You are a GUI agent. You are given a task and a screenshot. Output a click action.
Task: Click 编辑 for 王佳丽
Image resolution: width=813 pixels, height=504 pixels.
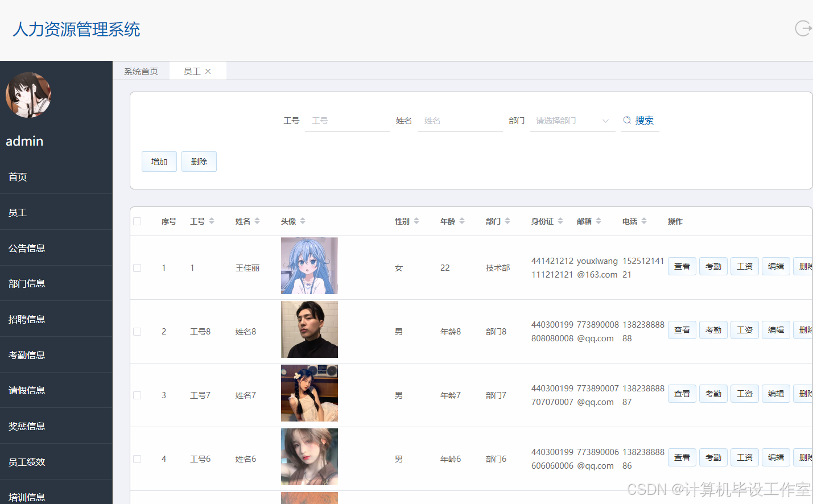pos(776,266)
